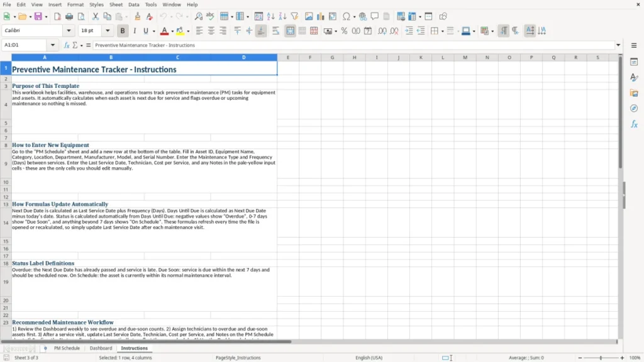This screenshot has height=362, width=644.
Task: Clear direct formatting
Action: click(150, 16)
